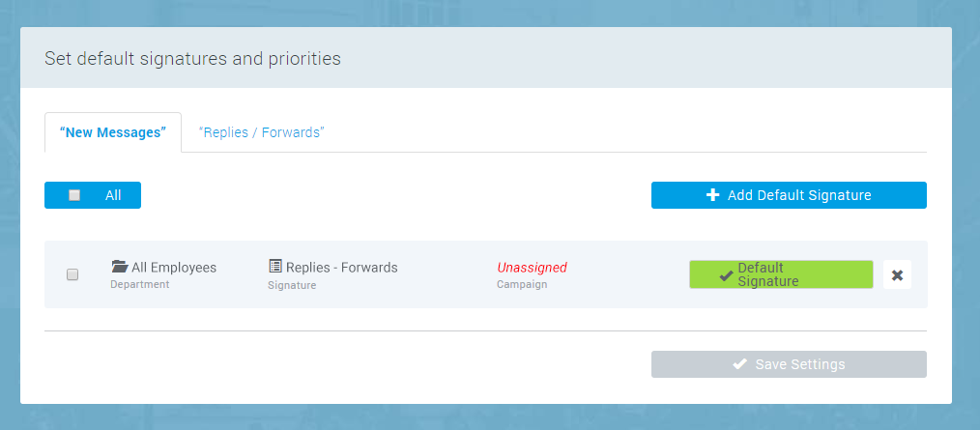980x430 pixels.
Task: Click the "All" label on the blue button
Action: (x=113, y=195)
